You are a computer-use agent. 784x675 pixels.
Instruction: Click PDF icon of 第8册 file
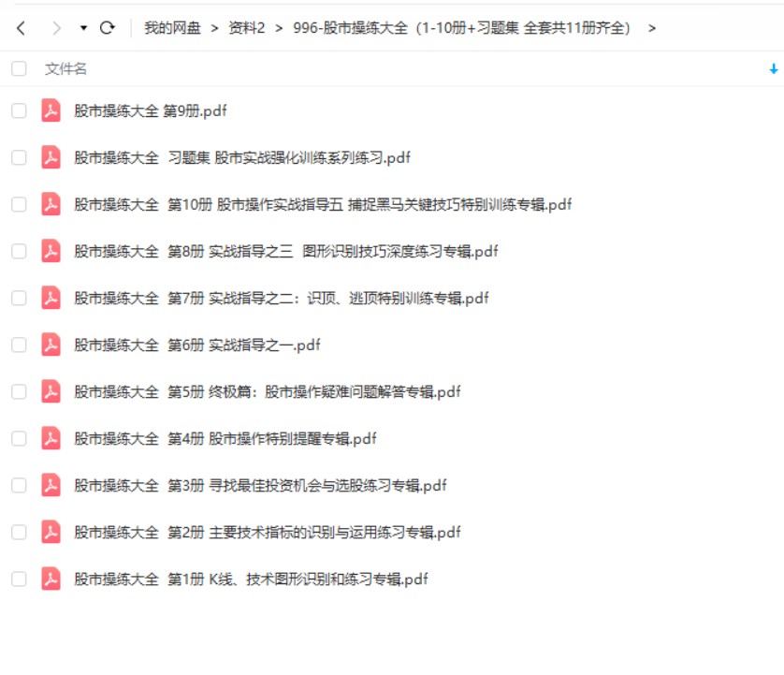pos(51,251)
